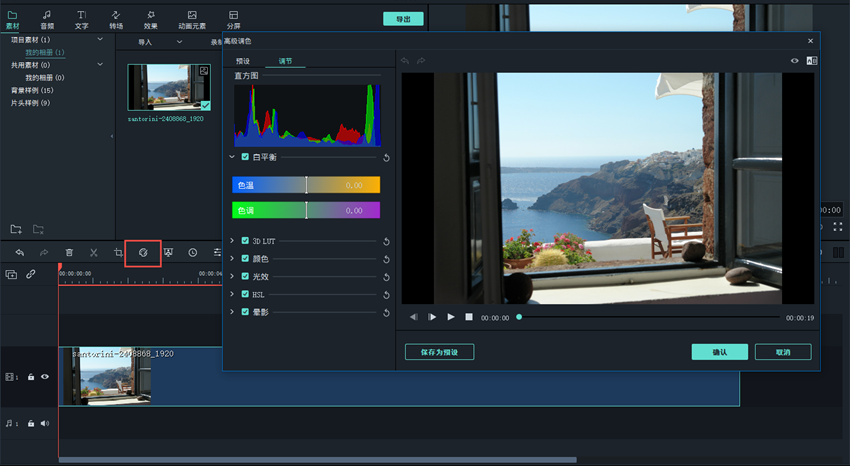
Task: Reset white balance with its reset arrow
Action: (386, 158)
